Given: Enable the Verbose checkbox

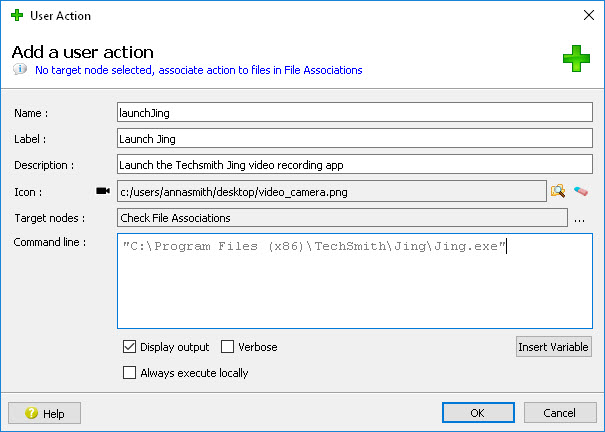Looking at the screenshot, I should tap(227, 347).
